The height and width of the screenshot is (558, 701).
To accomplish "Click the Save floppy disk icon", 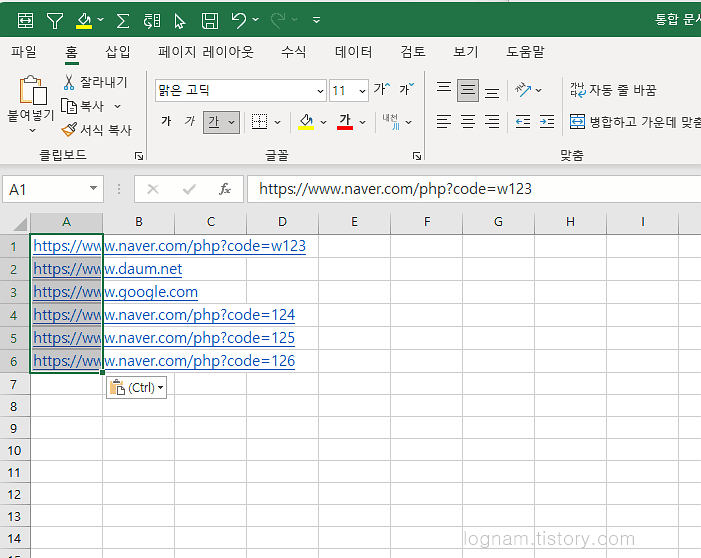I will click(x=210, y=21).
